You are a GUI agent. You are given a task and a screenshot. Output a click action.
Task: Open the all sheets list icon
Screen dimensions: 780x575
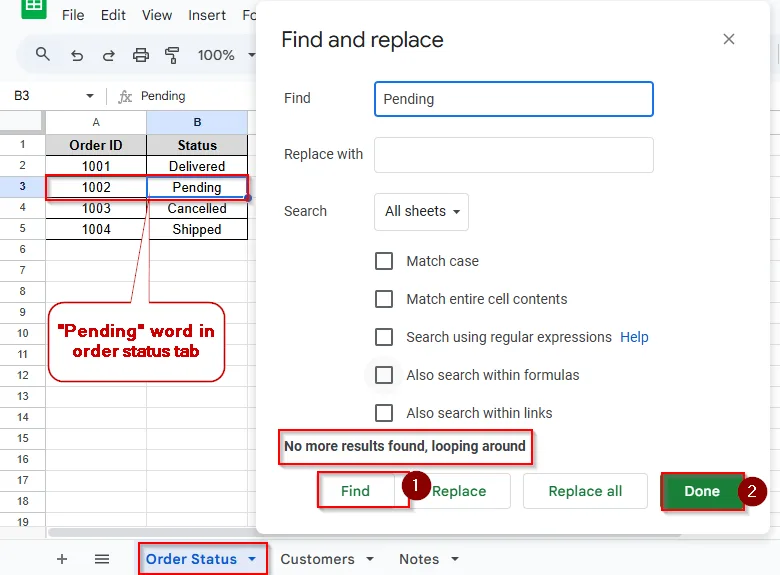coord(102,559)
